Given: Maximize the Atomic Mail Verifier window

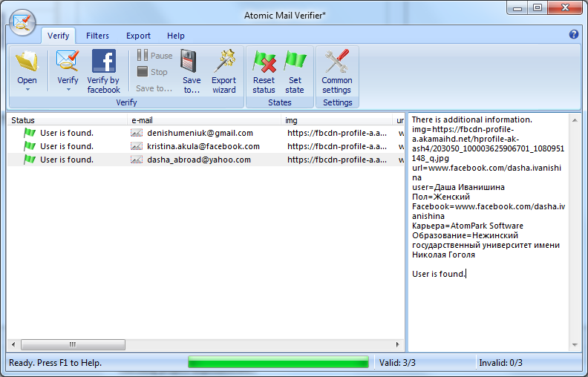Looking at the screenshot, I should point(538,8).
